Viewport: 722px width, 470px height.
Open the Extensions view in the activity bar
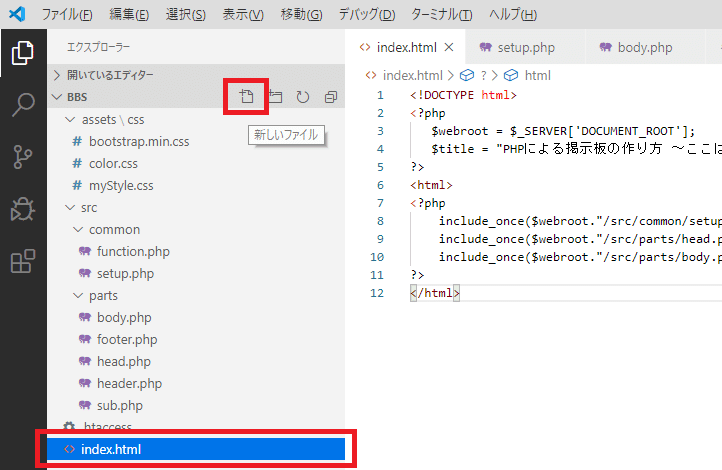pyautogui.click(x=23, y=261)
